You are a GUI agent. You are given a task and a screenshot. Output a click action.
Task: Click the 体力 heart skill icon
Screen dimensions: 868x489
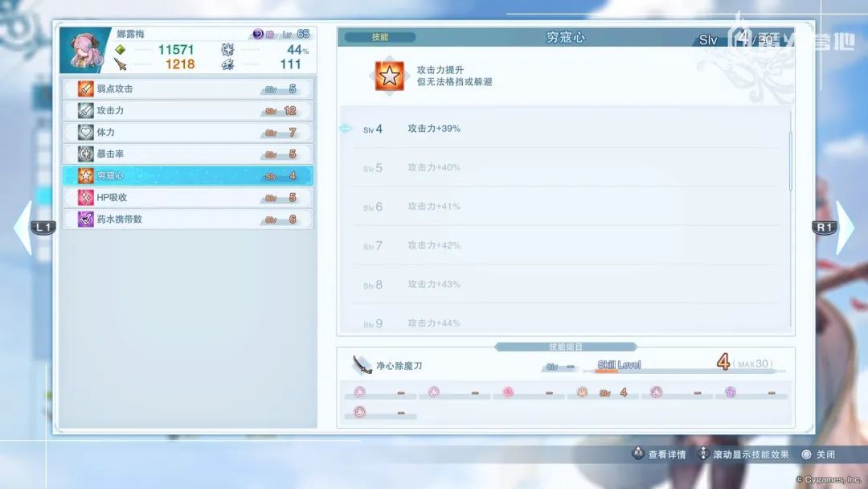(85, 133)
